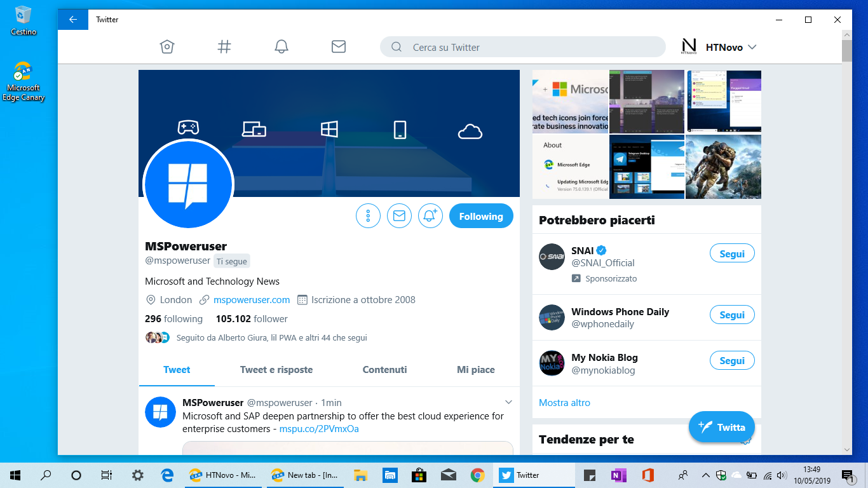Image resolution: width=868 pixels, height=488 pixels.
Task: Compose with the Twitta button
Action: click(x=722, y=427)
